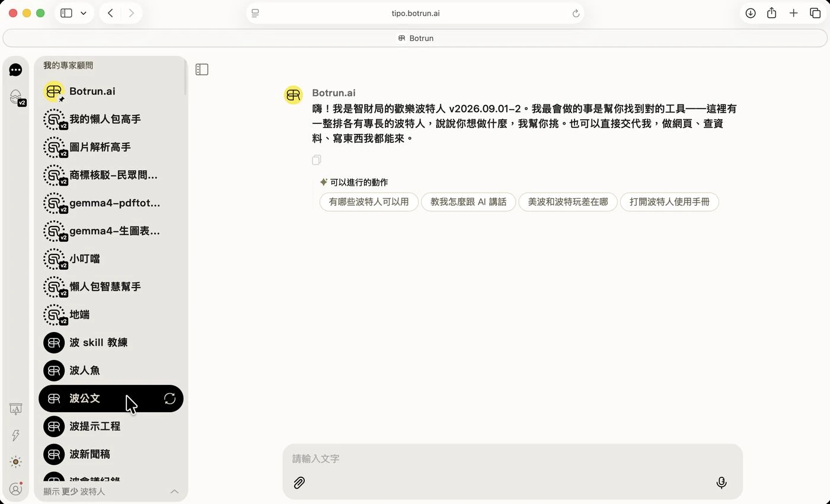Show Safari tab overview
The width and height of the screenshot is (830, 504).
[815, 13]
